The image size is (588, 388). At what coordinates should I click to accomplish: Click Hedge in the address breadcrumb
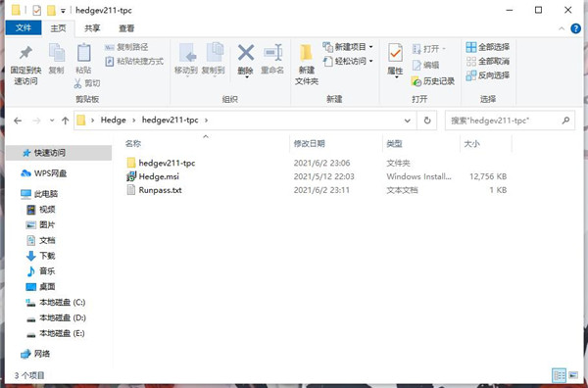tap(114, 121)
